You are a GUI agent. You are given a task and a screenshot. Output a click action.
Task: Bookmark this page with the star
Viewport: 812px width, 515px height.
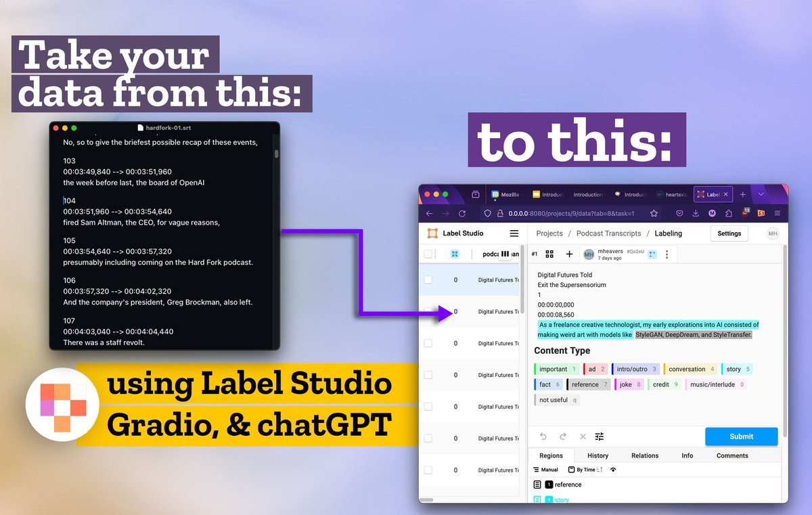coord(654,213)
